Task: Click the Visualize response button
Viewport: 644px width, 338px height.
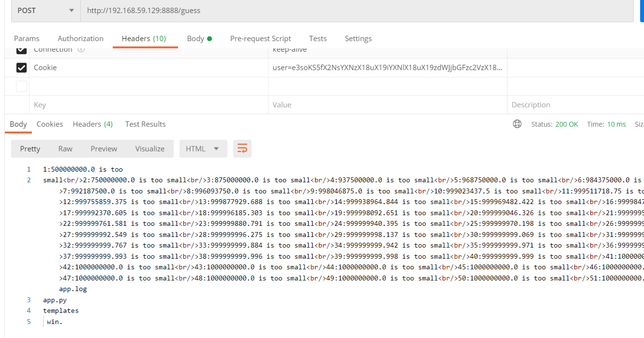Action: coord(150,148)
